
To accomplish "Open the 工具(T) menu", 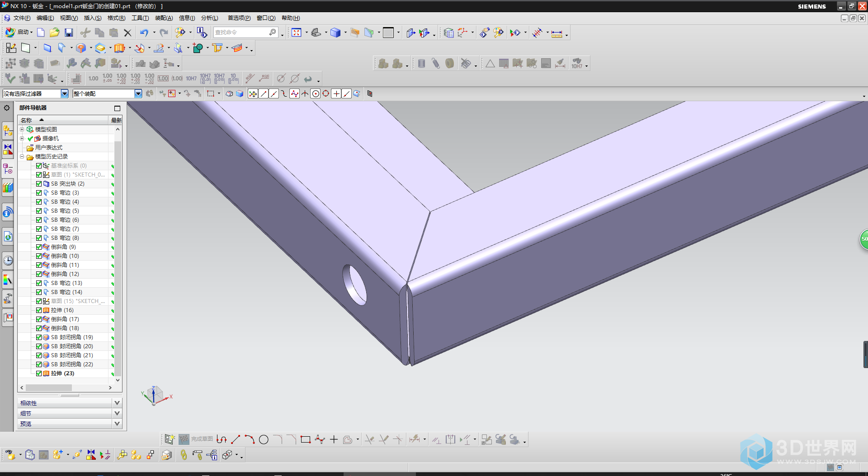I will coord(140,18).
